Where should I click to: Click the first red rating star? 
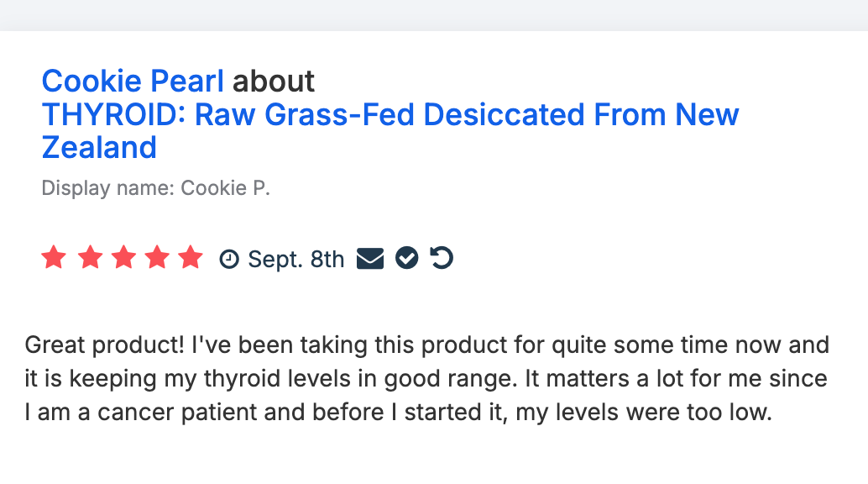click(54, 258)
